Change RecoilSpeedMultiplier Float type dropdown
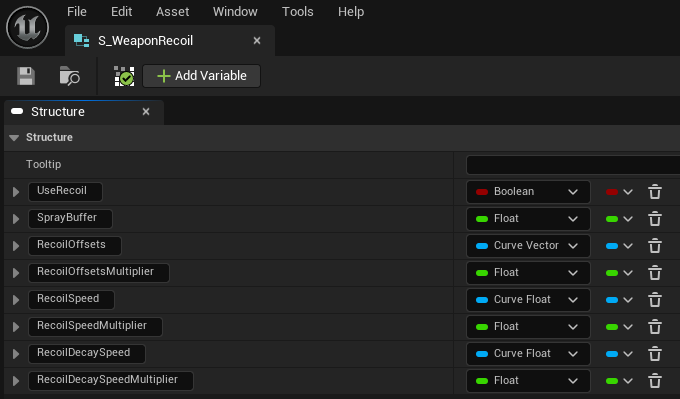The width and height of the screenshot is (680, 399). click(528, 327)
